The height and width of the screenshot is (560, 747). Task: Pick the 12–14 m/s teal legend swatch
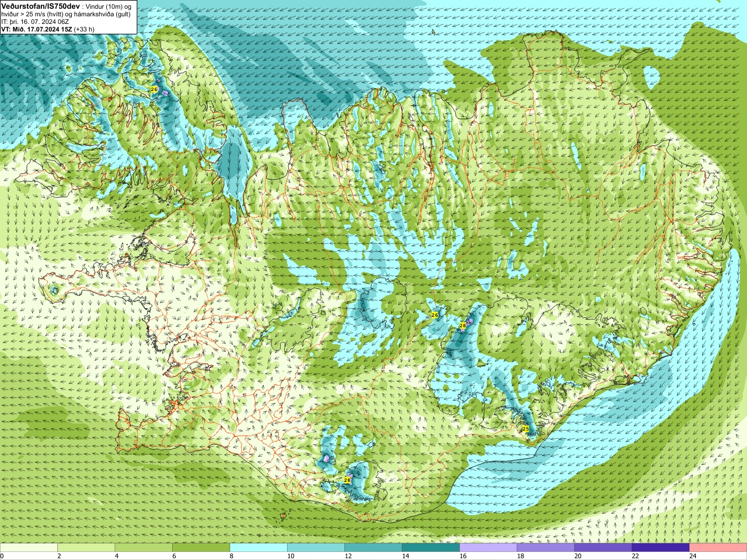pos(373,548)
